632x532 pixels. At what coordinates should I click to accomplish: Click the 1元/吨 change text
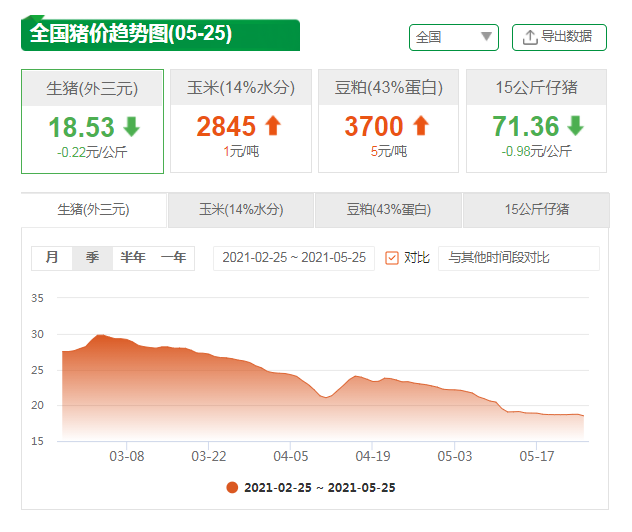pyautogui.click(x=241, y=152)
